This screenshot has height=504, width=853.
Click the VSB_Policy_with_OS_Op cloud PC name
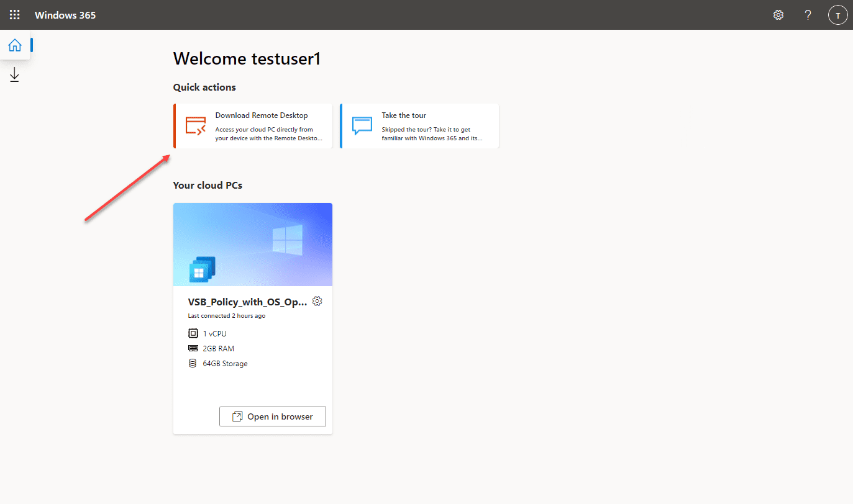coord(247,302)
